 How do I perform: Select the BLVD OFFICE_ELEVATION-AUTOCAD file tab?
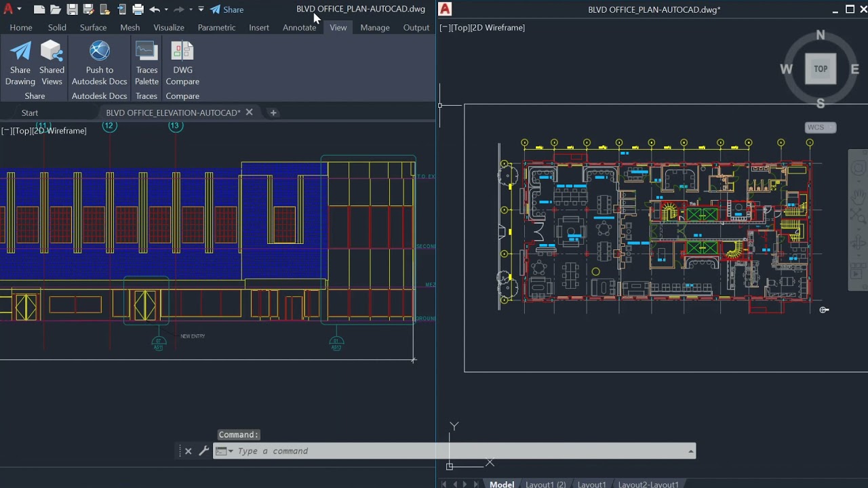coord(174,113)
